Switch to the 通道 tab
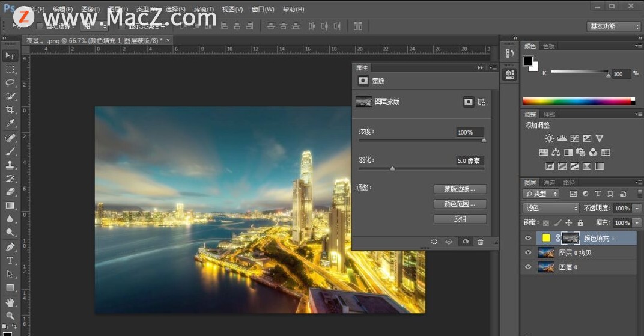Screen dimensions: 644x336 tap(549, 182)
